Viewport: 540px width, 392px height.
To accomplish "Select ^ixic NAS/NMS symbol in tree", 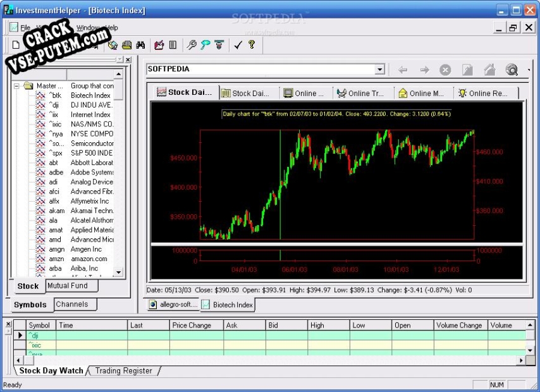I will coord(74,125).
